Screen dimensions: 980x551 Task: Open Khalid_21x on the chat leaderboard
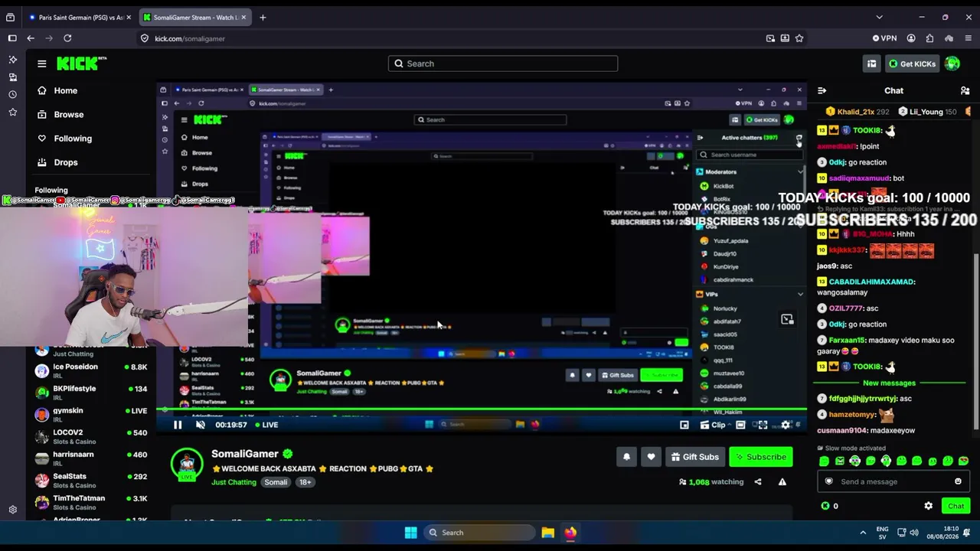[x=856, y=112]
